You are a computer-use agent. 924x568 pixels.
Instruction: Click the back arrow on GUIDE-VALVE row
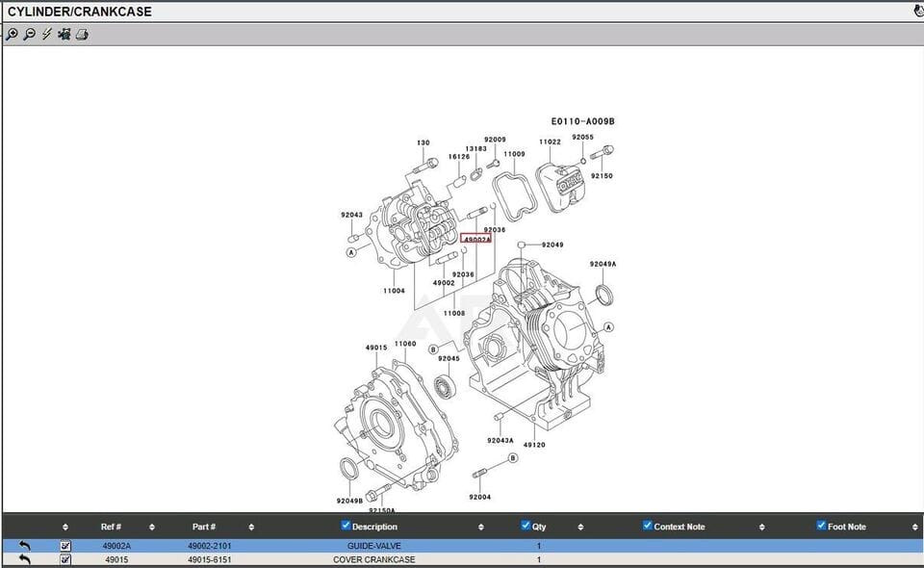(25, 546)
